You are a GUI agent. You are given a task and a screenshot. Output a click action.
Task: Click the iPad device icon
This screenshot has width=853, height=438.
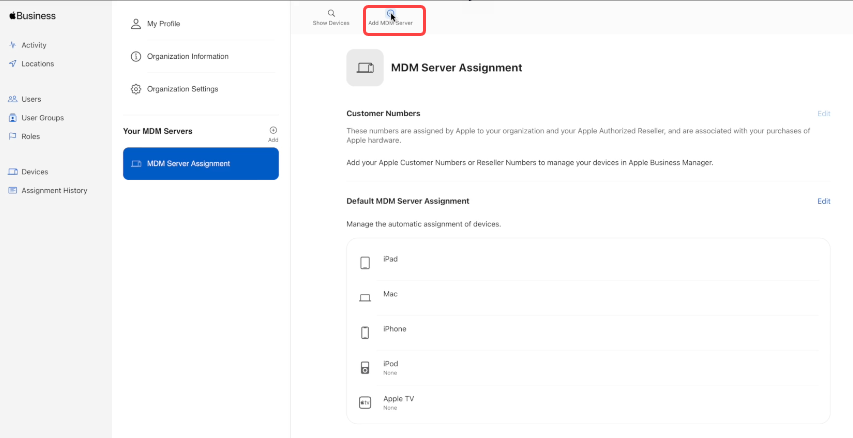tap(365, 263)
